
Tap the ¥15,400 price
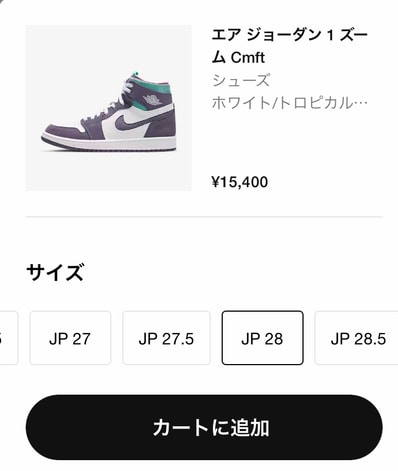point(240,182)
